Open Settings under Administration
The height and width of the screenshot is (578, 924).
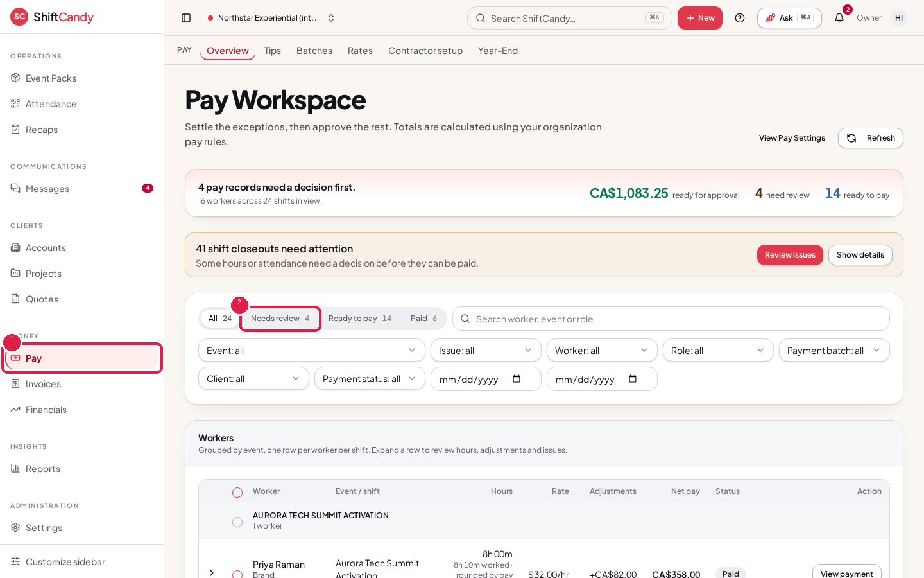click(x=81, y=528)
